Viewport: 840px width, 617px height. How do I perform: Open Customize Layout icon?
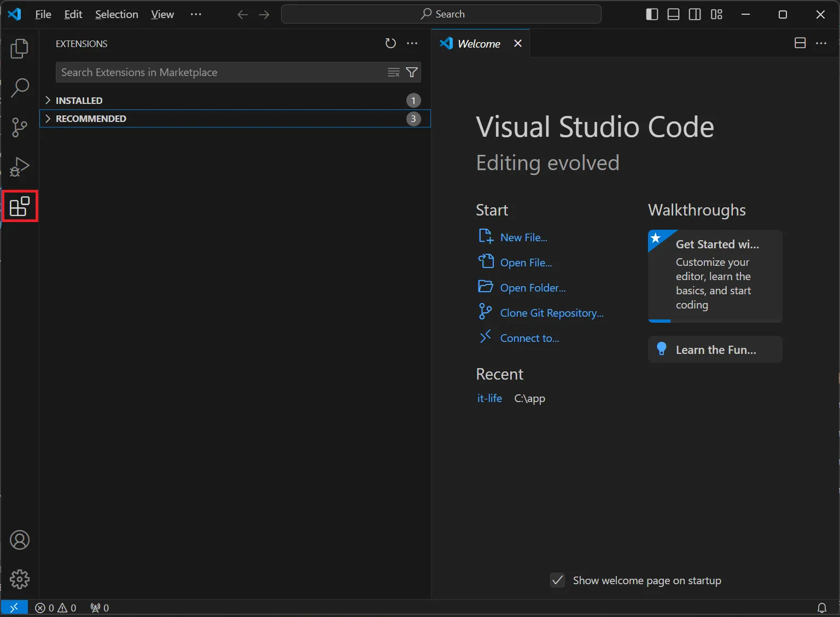(x=717, y=14)
